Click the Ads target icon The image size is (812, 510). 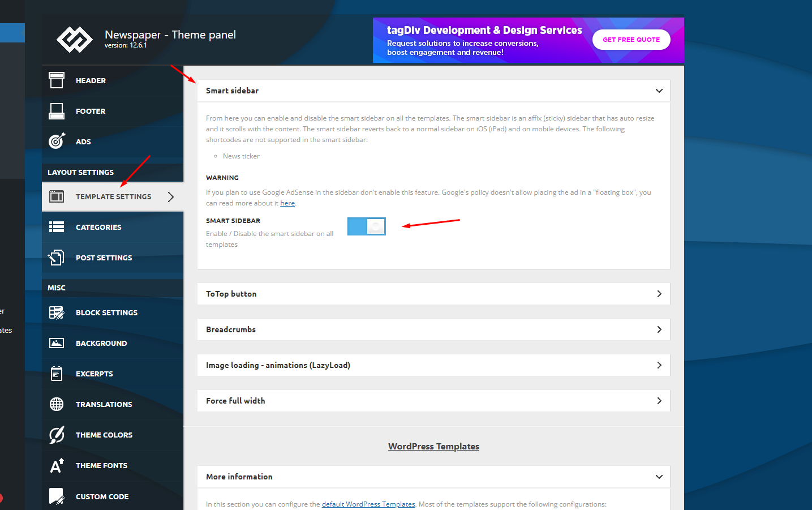pos(57,141)
